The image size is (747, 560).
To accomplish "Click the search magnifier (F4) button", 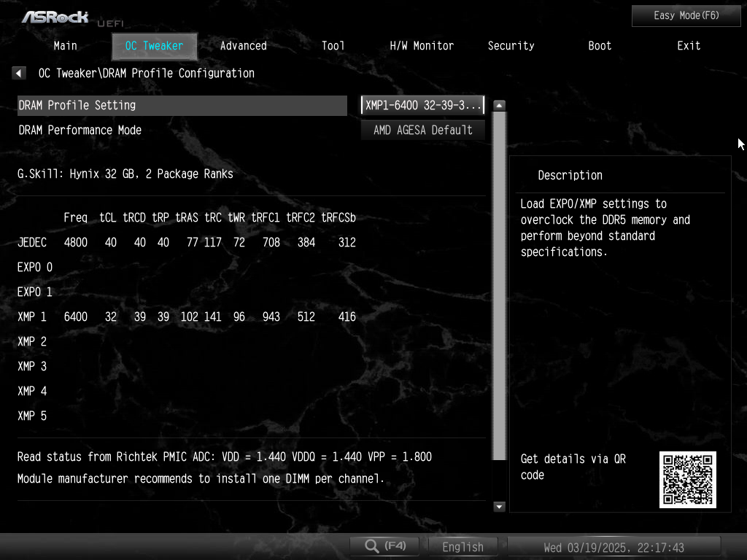I will coord(384,546).
